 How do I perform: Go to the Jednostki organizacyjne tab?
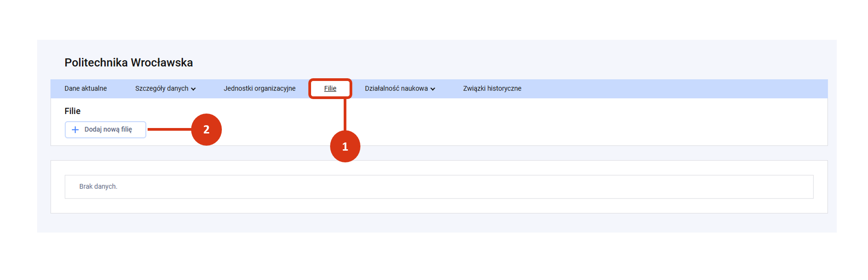click(x=259, y=89)
